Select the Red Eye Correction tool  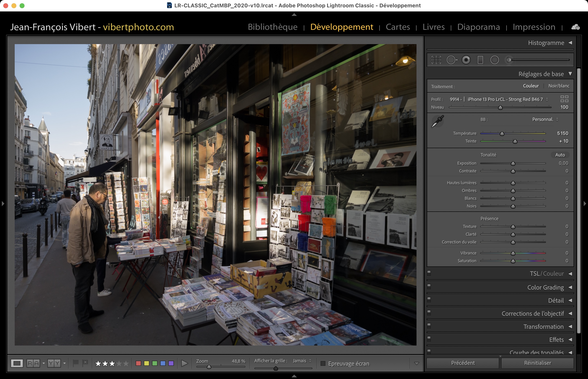click(466, 60)
